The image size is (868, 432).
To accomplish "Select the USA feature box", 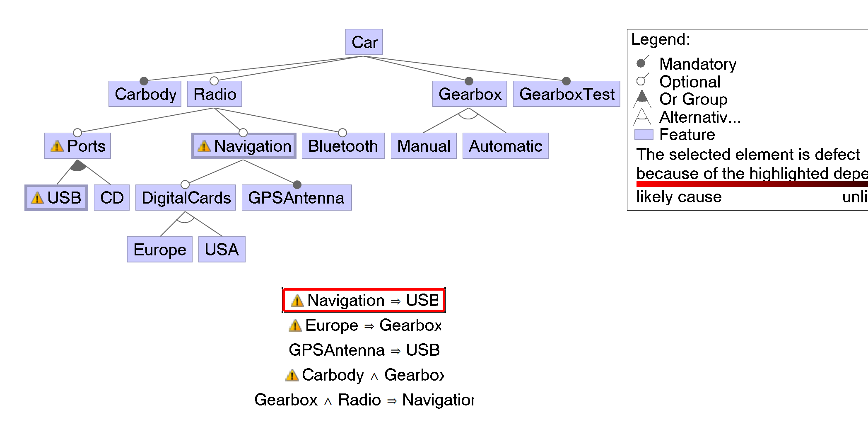I will (x=222, y=249).
